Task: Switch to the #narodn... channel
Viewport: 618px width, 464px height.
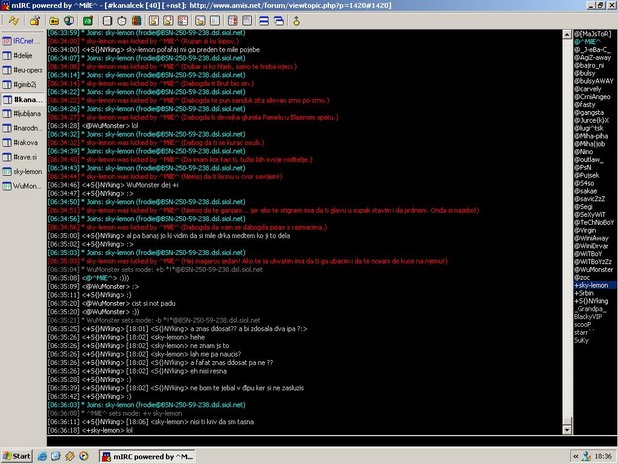Action: [22, 128]
